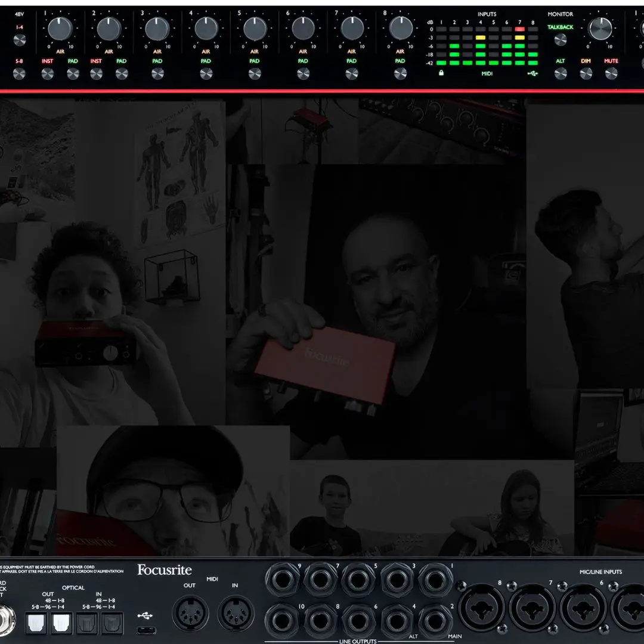Select the optical OUT port labeled 5-8
Viewport: 644px width, 644px height.
click(36, 623)
